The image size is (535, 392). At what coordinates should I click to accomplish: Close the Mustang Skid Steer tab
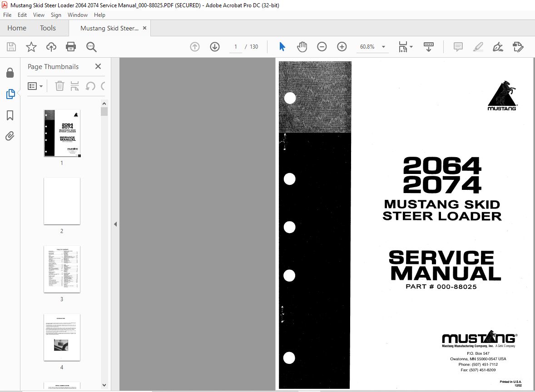coord(145,28)
